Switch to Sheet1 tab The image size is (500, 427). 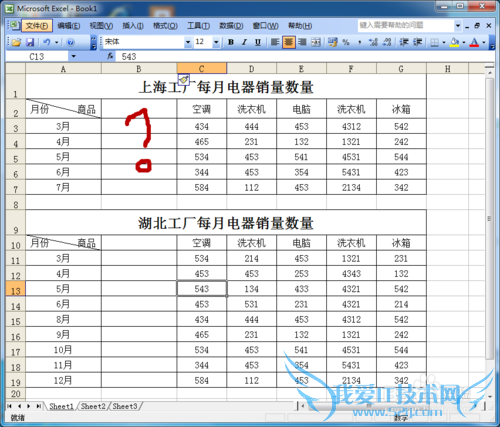click(x=61, y=406)
